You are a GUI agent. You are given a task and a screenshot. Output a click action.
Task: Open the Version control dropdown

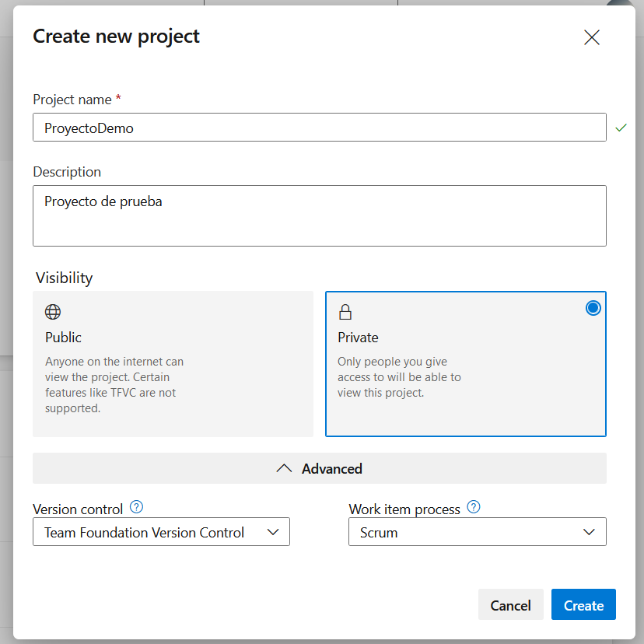[161, 532]
